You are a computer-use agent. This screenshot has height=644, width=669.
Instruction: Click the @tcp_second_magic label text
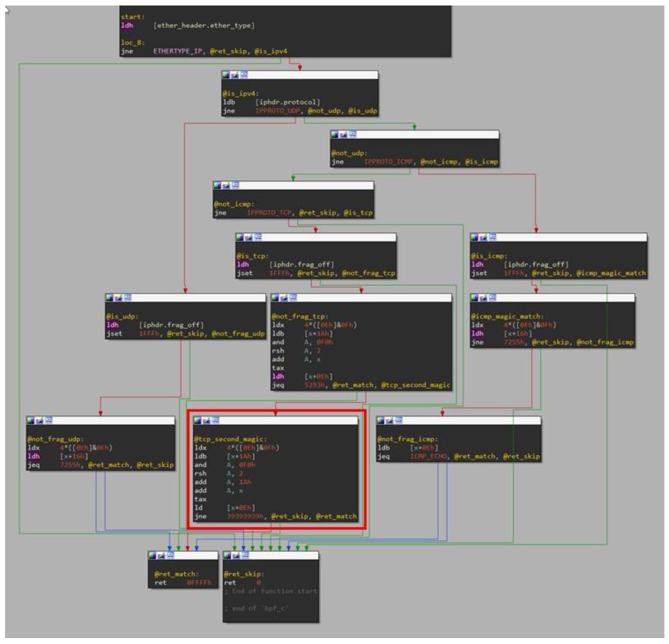[x=230, y=439]
